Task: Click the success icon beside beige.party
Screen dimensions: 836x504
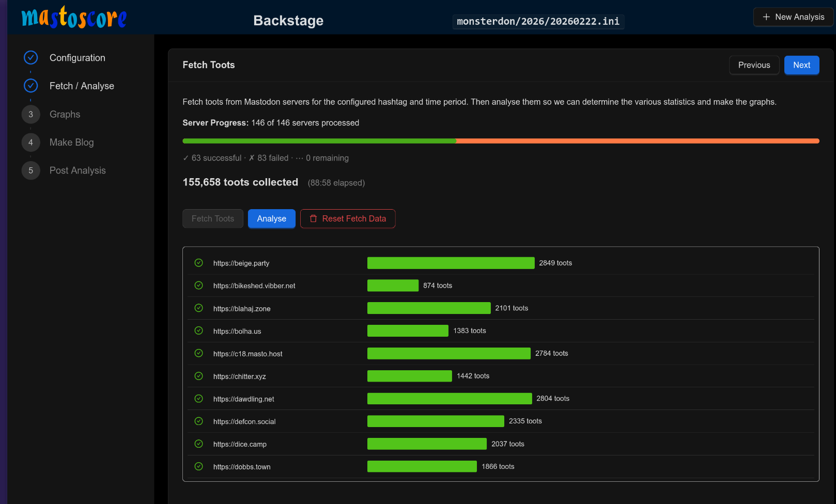Action: tap(199, 263)
